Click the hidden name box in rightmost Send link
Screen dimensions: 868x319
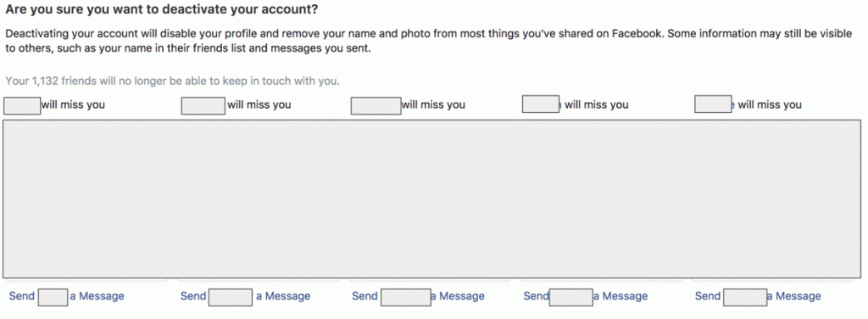click(x=745, y=298)
